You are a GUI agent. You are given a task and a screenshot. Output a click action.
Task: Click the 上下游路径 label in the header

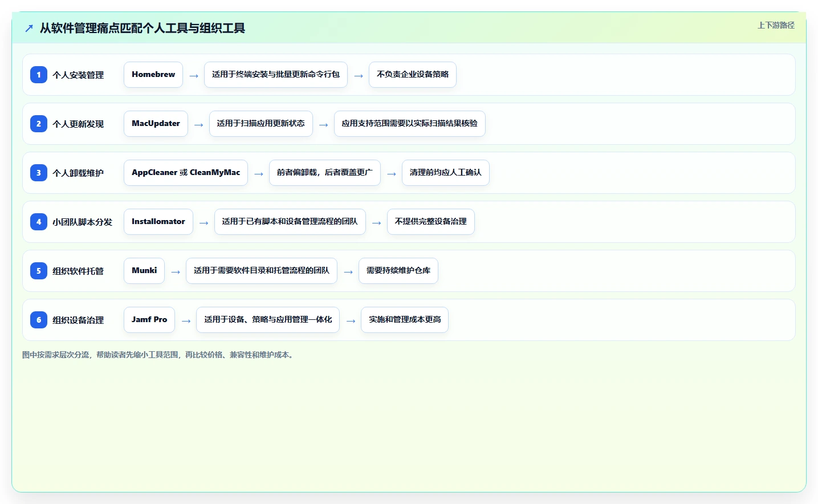[x=776, y=25]
